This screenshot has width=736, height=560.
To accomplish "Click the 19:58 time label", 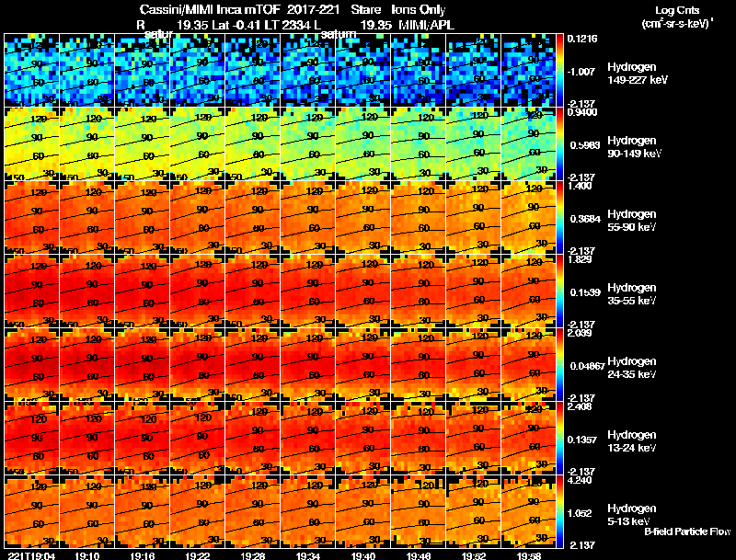I will (x=529, y=555).
